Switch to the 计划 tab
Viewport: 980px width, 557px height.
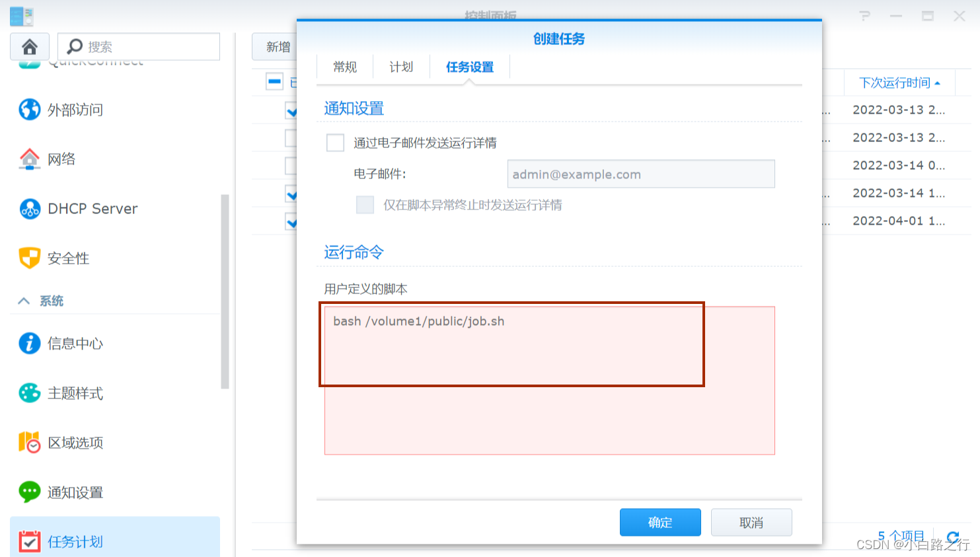click(x=401, y=67)
